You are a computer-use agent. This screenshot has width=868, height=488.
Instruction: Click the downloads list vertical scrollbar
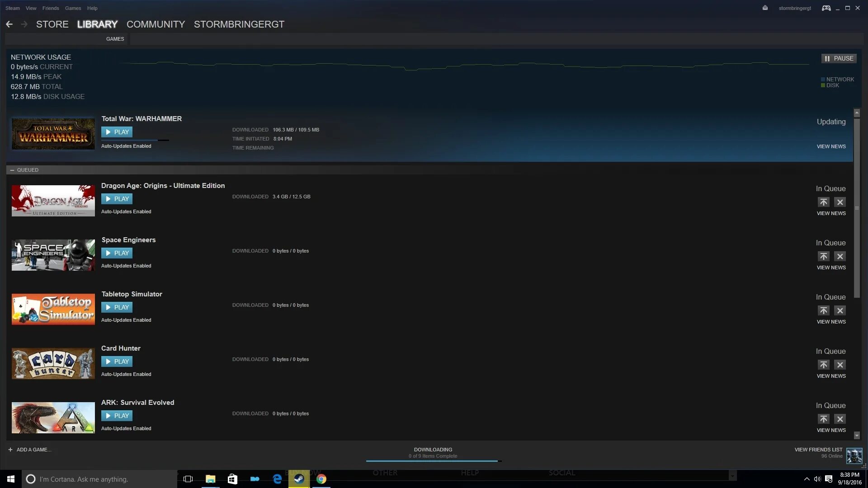[x=857, y=208]
